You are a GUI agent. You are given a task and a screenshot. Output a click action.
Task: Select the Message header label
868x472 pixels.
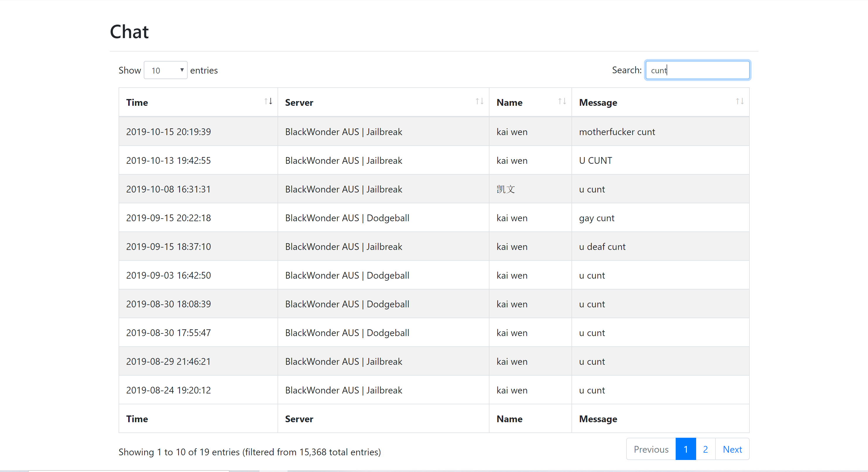(x=598, y=103)
